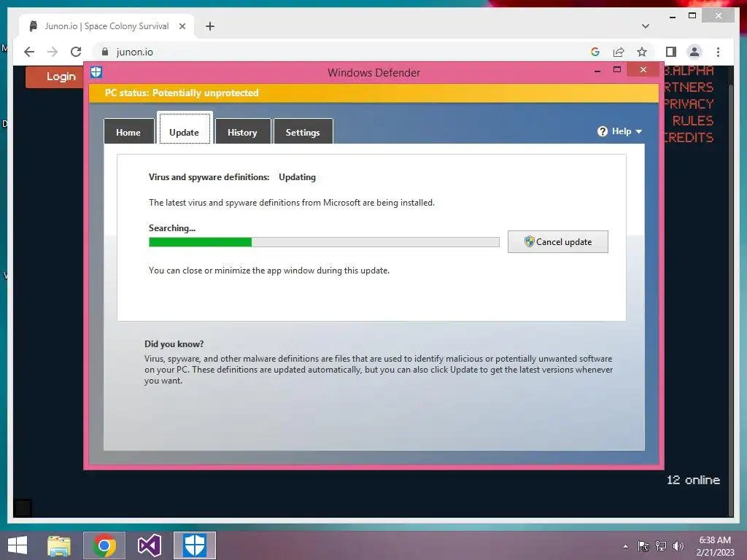Close the Junon.io browser tab
Image resolution: width=747 pixels, height=560 pixels.
click(x=182, y=26)
